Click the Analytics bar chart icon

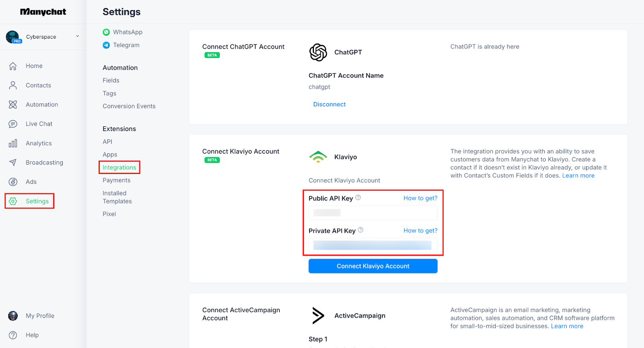13,143
